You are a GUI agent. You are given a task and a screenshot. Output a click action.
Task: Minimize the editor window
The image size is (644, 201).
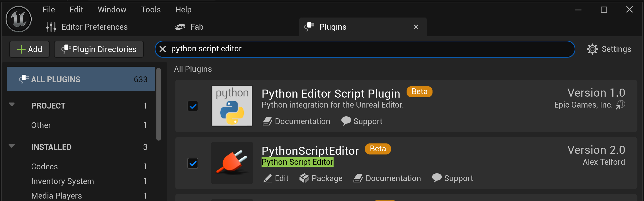click(578, 10)
